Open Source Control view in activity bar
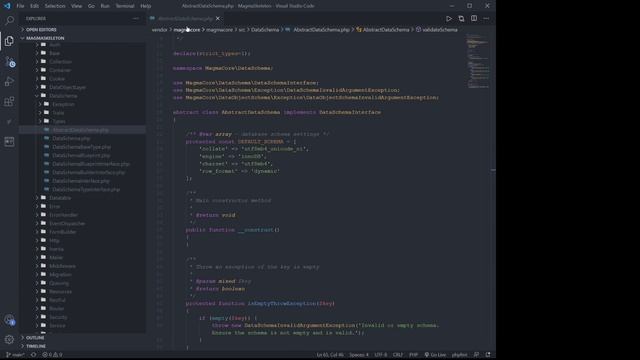The width and height of the screenshot is (640, 360). (9, 62)
